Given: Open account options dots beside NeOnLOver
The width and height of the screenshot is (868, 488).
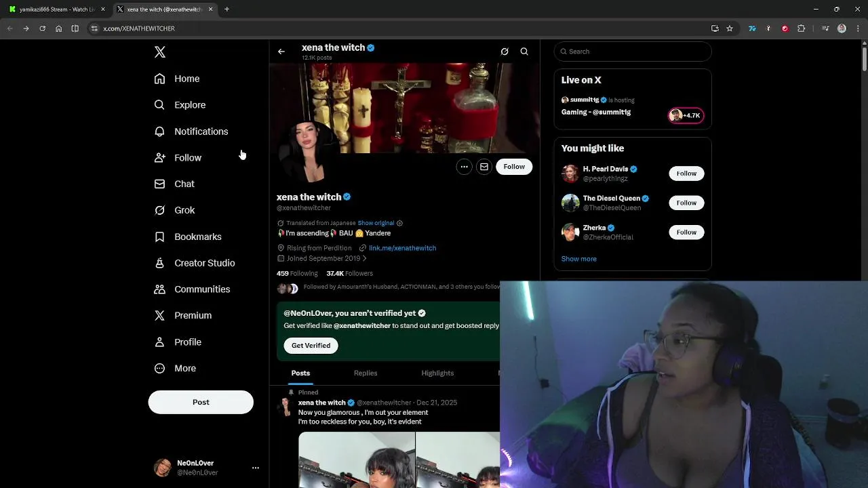Looking at the screenshot, I should [x=256, y=468].
